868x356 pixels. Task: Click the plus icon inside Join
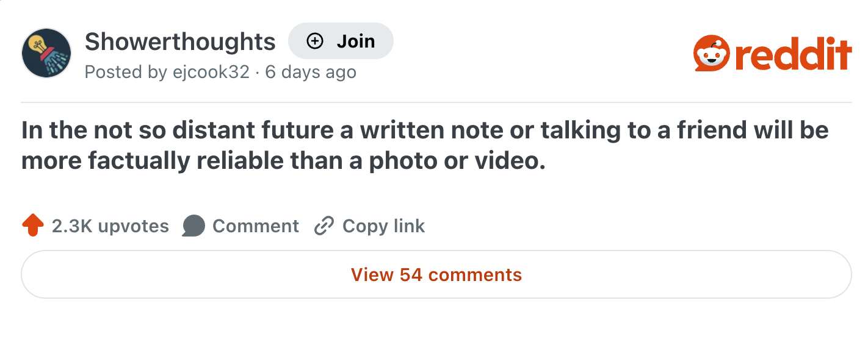point(314,41)
